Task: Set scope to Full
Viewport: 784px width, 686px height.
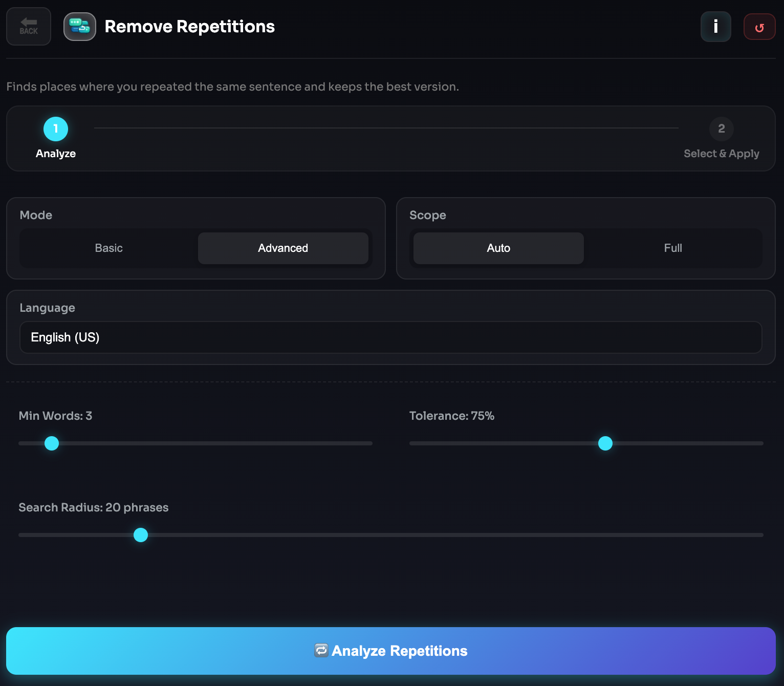Action: click(673, 248)
